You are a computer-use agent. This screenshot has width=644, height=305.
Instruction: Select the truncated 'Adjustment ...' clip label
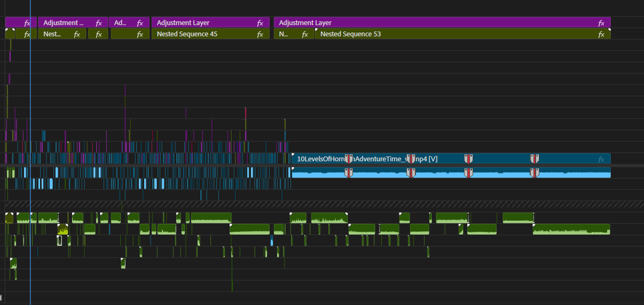tap(63, 23)
